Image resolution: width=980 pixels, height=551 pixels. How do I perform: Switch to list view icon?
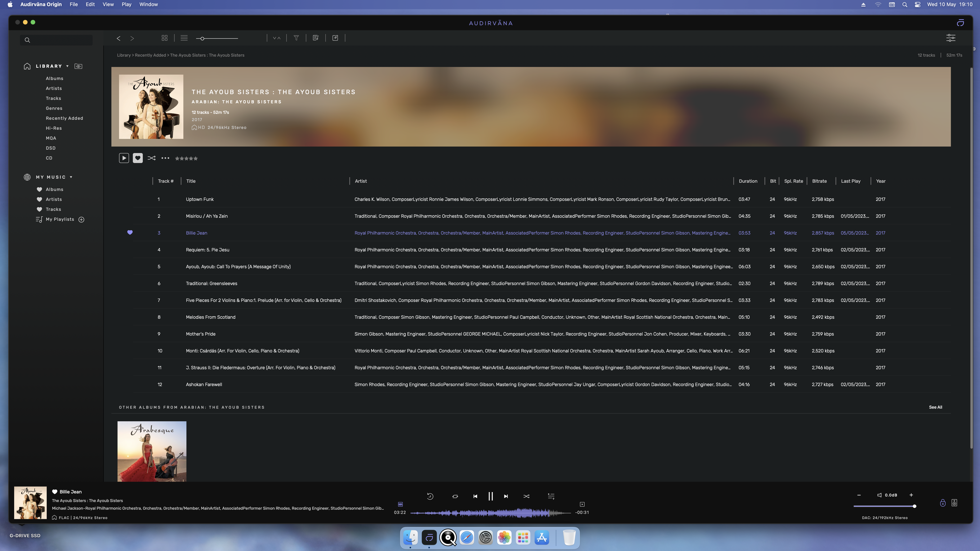pos(184,38)
